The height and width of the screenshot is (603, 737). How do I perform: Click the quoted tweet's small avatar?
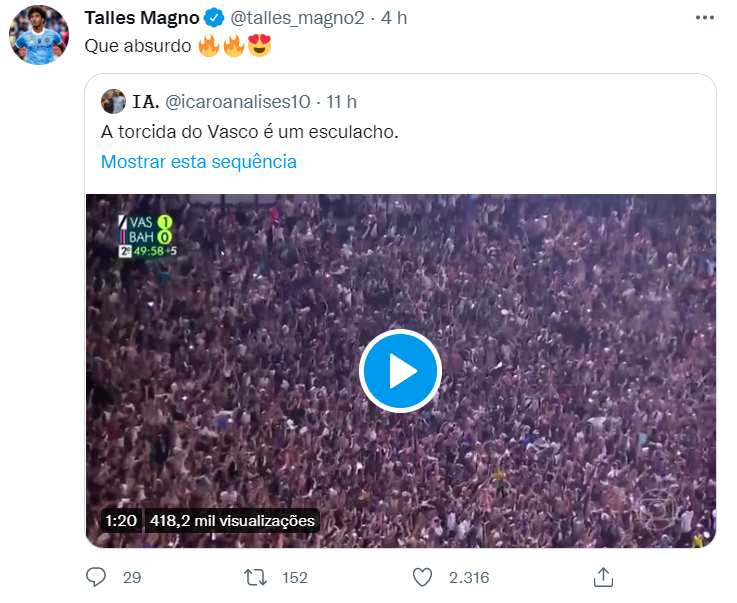114,101
